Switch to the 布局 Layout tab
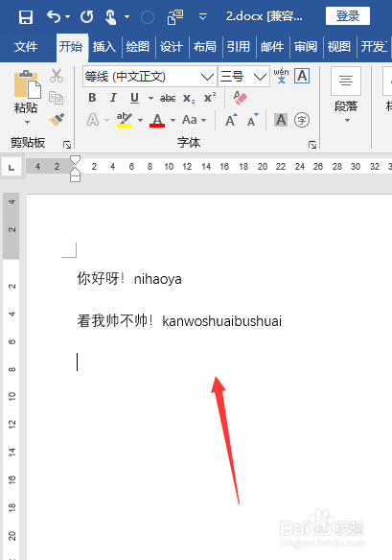 [x=205, y=46]
